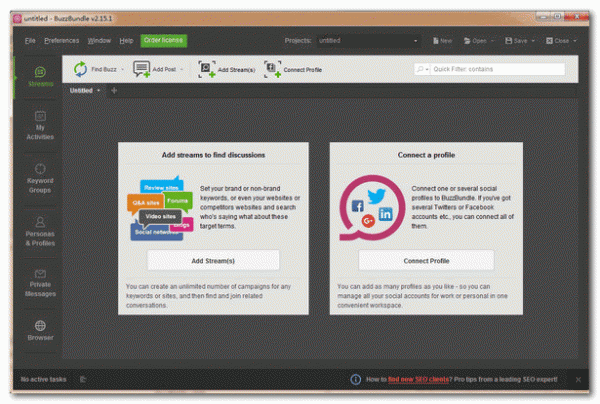Open the Streams sidebar section
Screen dimensions: 600x404
[40, 77]
